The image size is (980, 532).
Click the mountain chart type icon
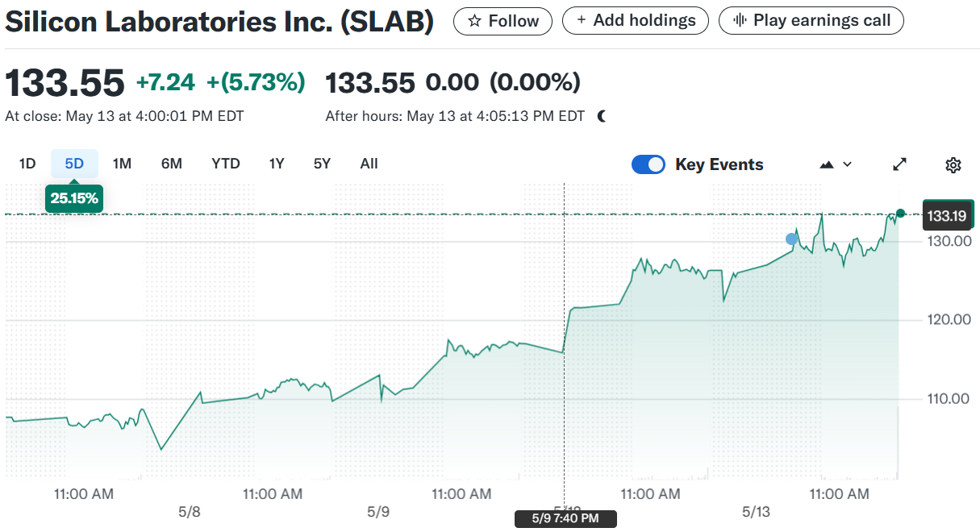click(827, 164)
